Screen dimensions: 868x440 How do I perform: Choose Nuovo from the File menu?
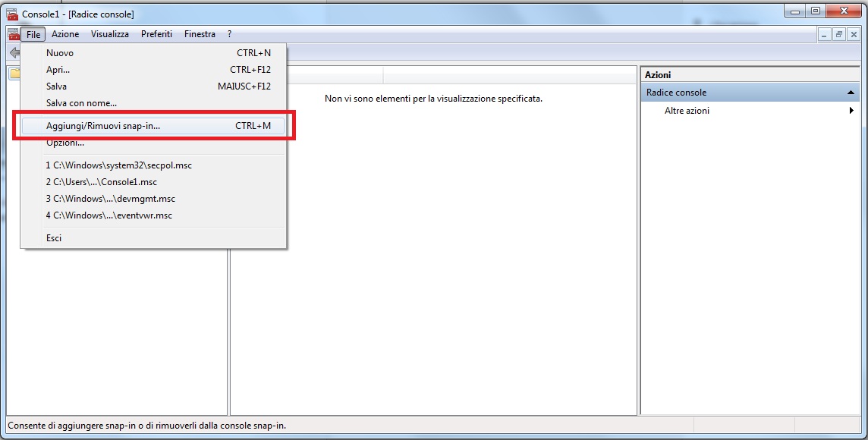153,53
